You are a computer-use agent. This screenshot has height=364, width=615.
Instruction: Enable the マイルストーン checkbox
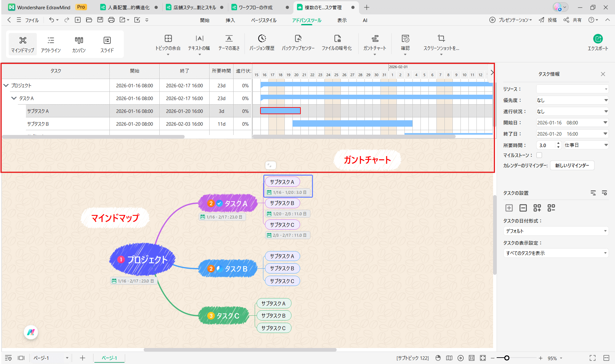coord(539,155)
